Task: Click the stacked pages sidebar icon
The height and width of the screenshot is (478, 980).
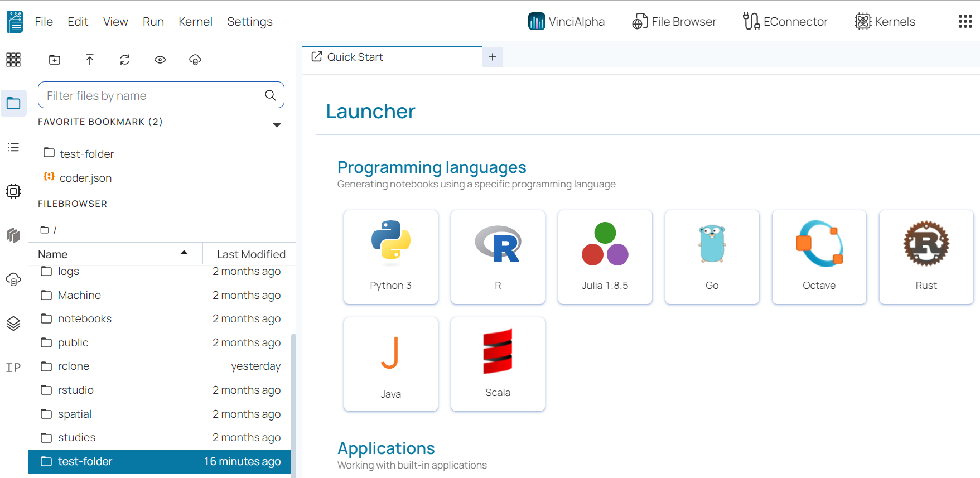Action: coord(13,235)
